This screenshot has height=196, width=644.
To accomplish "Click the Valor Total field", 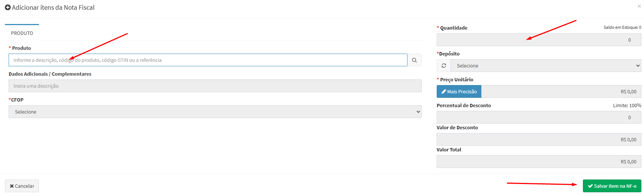I will [x=539, y=162].
